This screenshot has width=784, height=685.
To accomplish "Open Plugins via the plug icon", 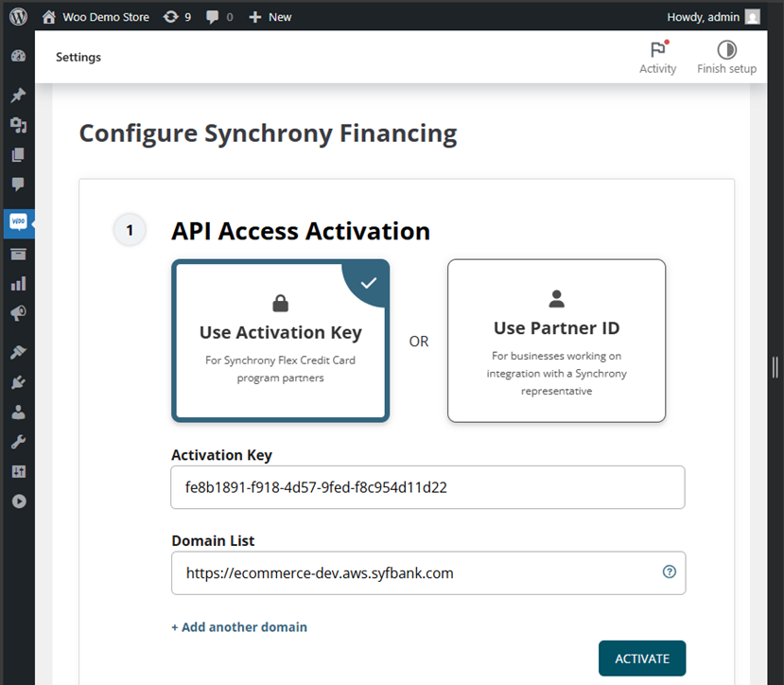I will point(18,382).
